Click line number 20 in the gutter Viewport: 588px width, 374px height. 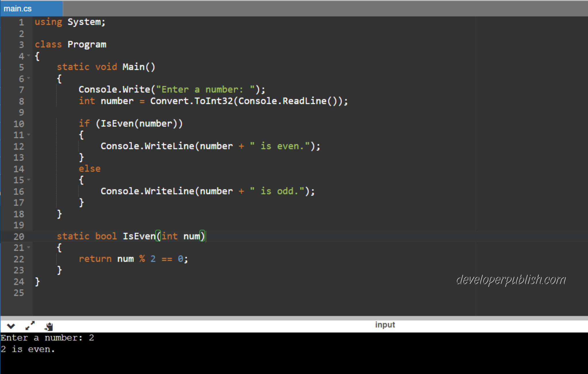point(19,236)
